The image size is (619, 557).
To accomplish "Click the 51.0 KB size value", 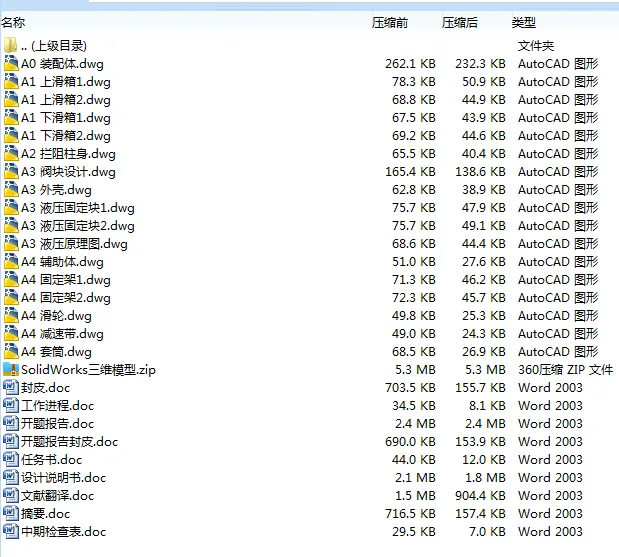I will click(414, 262).
